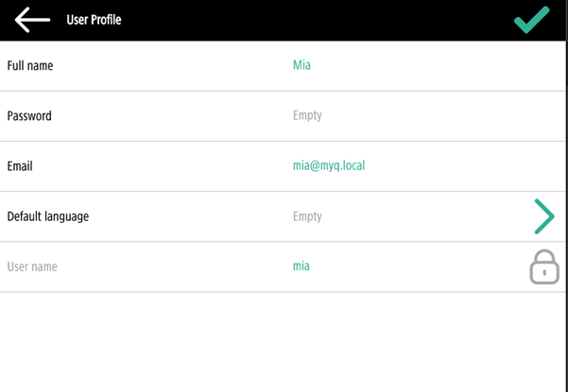568x392 pixels.
Task: Select the Password label
Action: click(29, 116)
